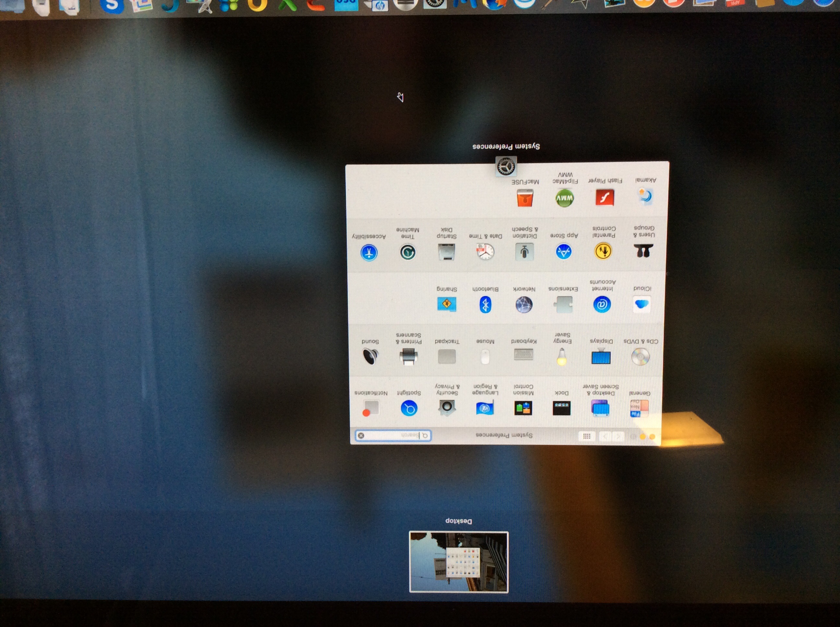Open Bluetooth preferences
The width and height of the screenshot is (840, 627).
pos(485,305)
